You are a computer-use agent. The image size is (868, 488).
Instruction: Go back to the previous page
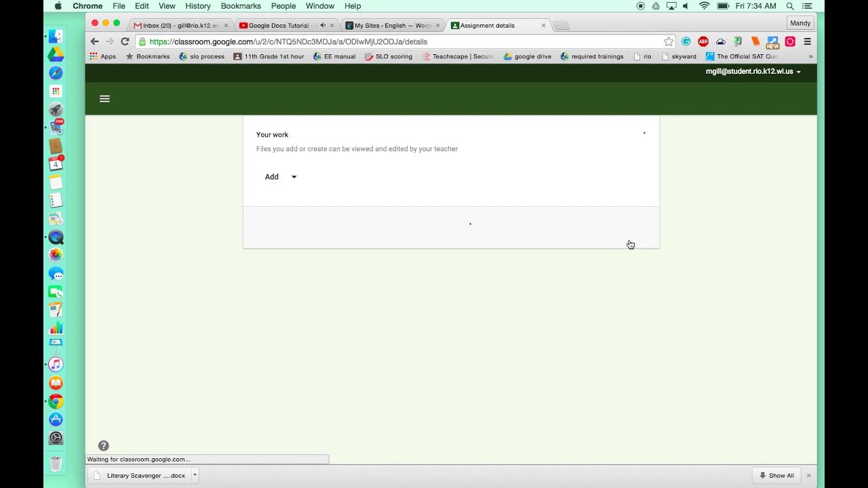click(95, 41)
